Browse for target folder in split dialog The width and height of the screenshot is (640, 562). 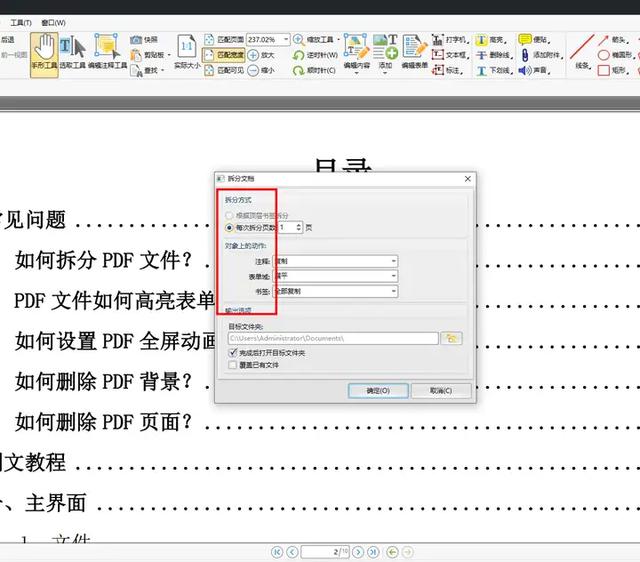(451, 338)
